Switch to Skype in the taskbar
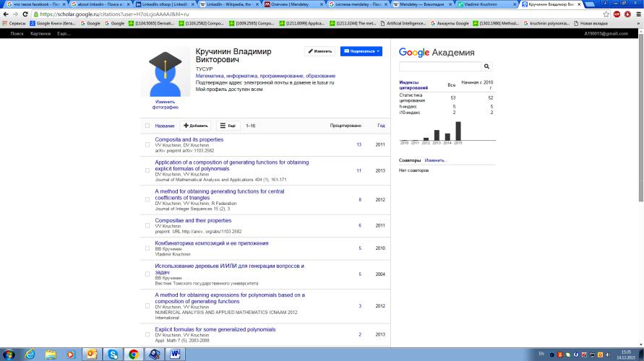This screenshot has height=361, width=644. tap(113, 354)
